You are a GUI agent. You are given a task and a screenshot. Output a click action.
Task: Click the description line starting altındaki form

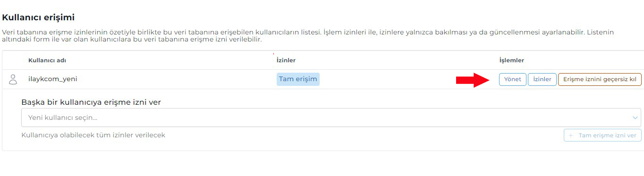click(x=132, y=40)
